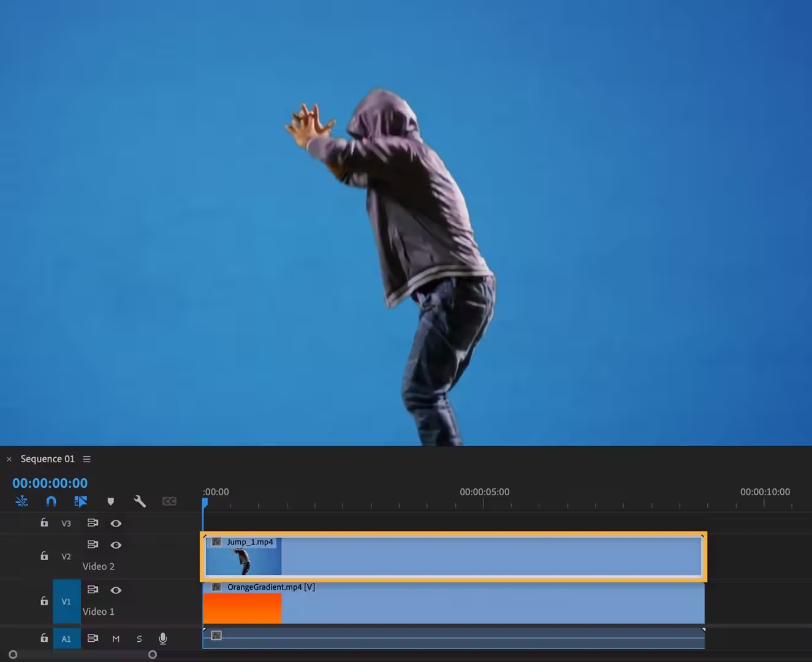The height and width of the screenshot is (662, 812).
Task: Close the Sequence 01 panel tab
Action: coord(9,459)
